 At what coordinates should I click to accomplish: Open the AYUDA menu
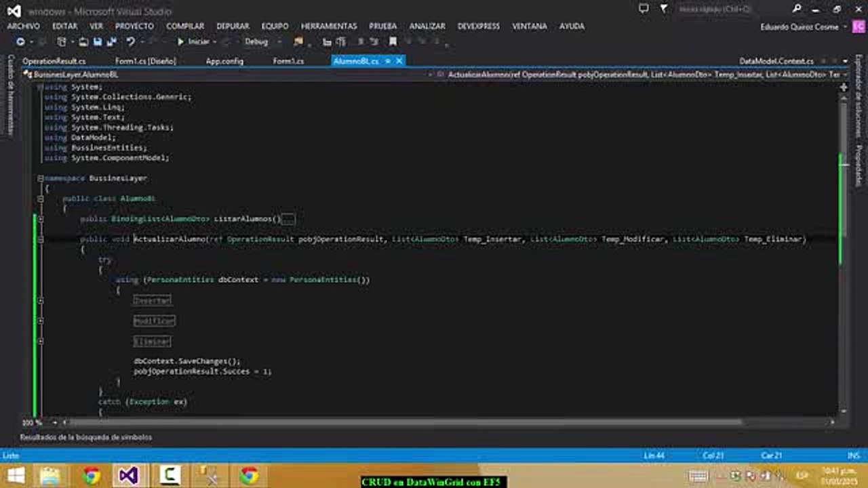click(x=572, y=26)
